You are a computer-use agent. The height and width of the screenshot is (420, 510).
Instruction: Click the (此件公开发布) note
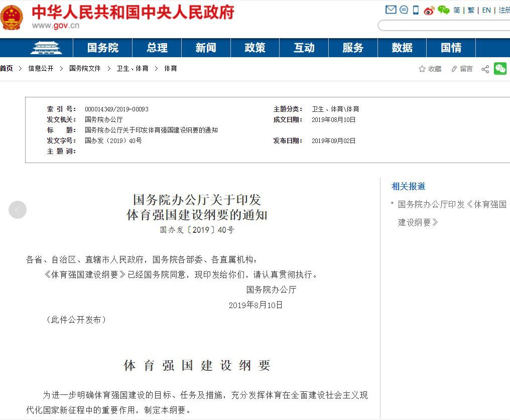[75, 320]
